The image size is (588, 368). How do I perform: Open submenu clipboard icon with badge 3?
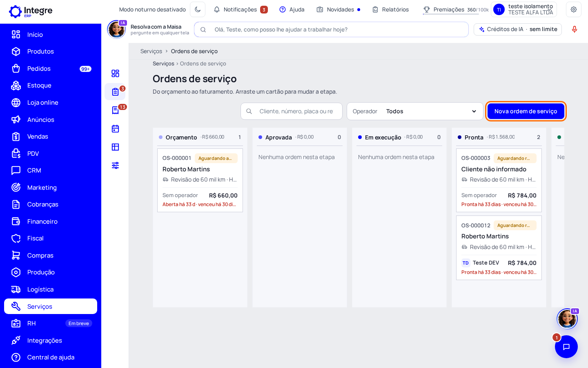pos(116,92)
